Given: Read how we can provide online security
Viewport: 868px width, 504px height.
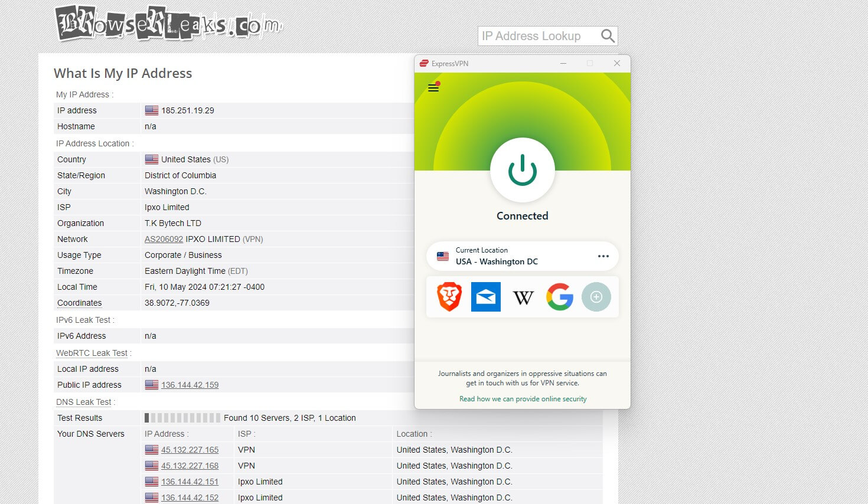Looking at the screenshot, I should click(523, 399).
